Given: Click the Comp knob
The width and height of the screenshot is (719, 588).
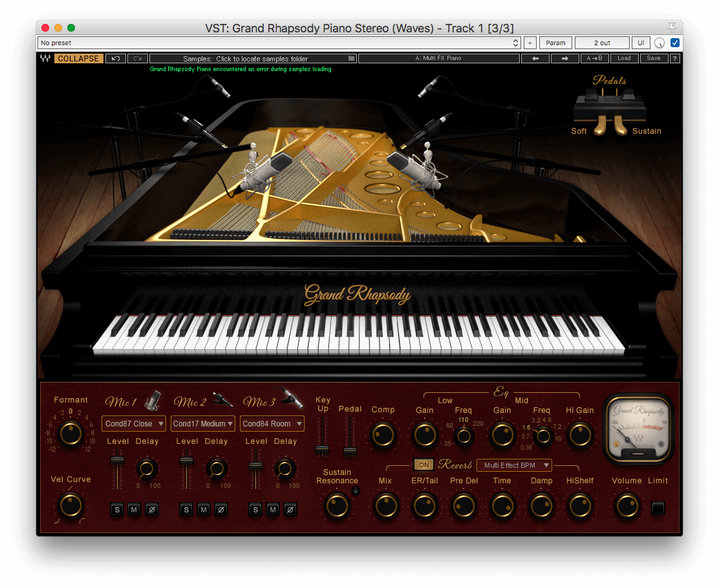Looking at the screenshot, I should 383,434.
